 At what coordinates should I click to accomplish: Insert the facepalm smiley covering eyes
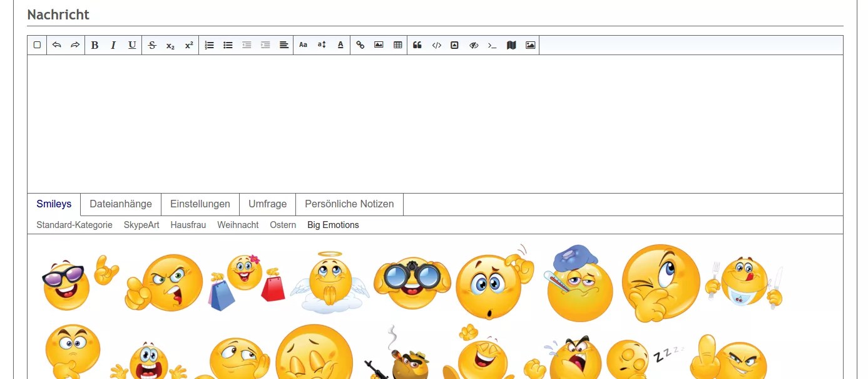point(314,352)
